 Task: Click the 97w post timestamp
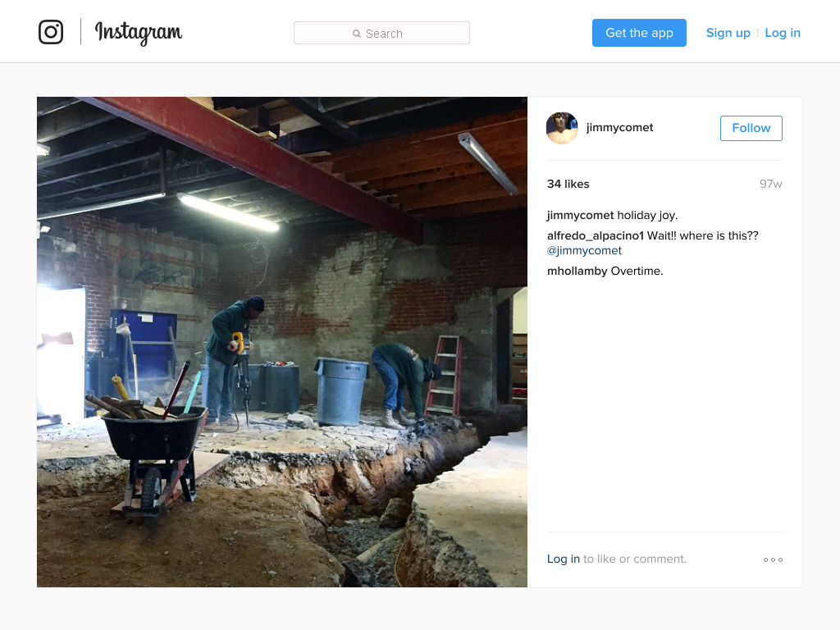click(770, 184)
